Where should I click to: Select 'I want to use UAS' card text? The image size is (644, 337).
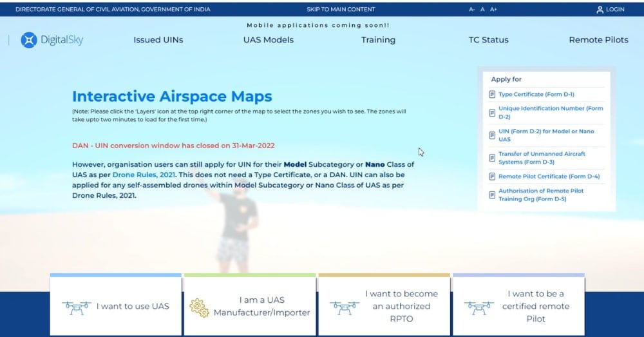pos(133,306)
